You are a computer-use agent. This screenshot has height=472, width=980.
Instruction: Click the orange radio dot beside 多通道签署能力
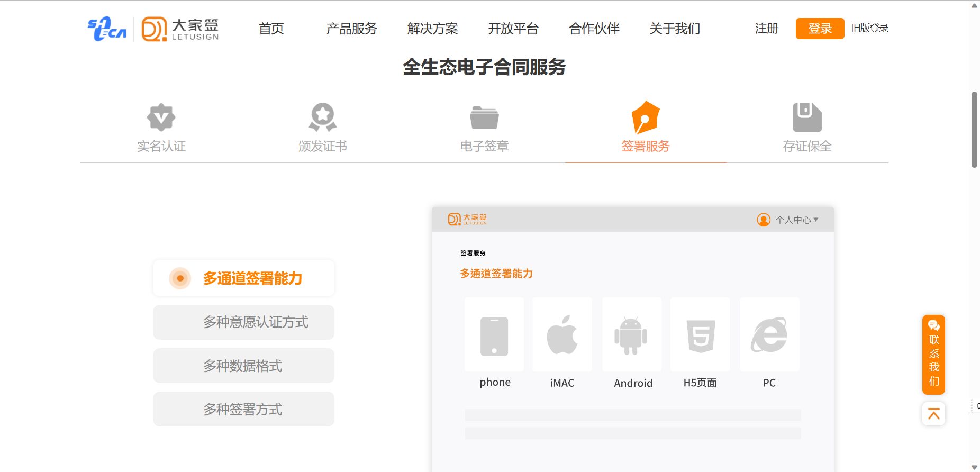(180, 278)
